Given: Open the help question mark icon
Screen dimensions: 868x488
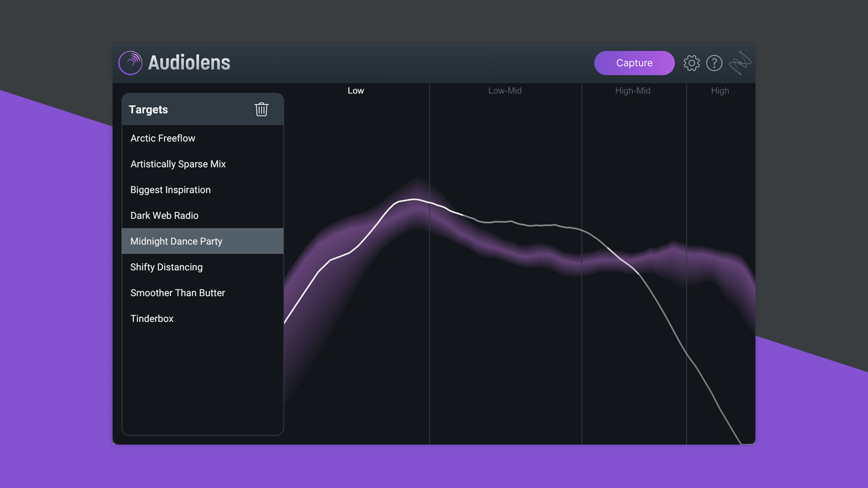Looking at the screenshot, I should 714,63.
